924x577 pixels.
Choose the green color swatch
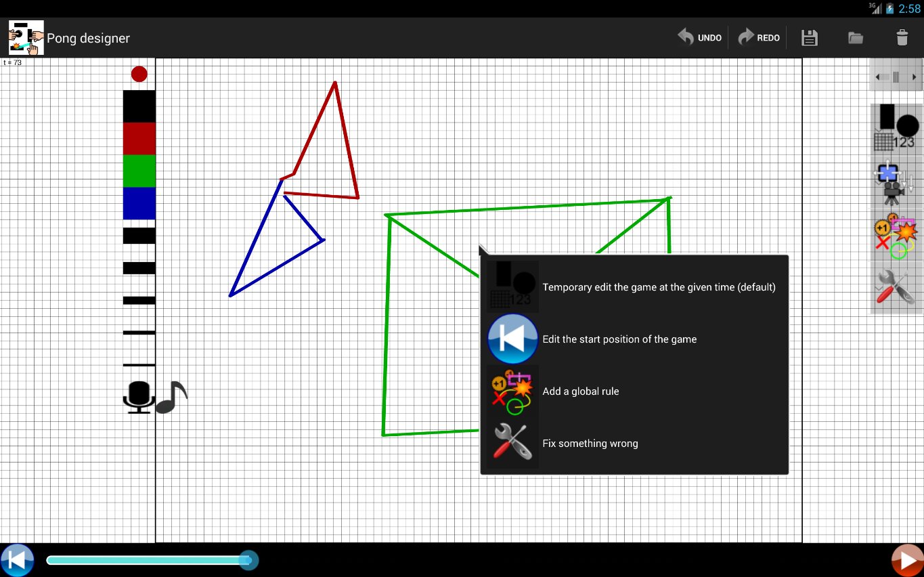tap(139, 171)
